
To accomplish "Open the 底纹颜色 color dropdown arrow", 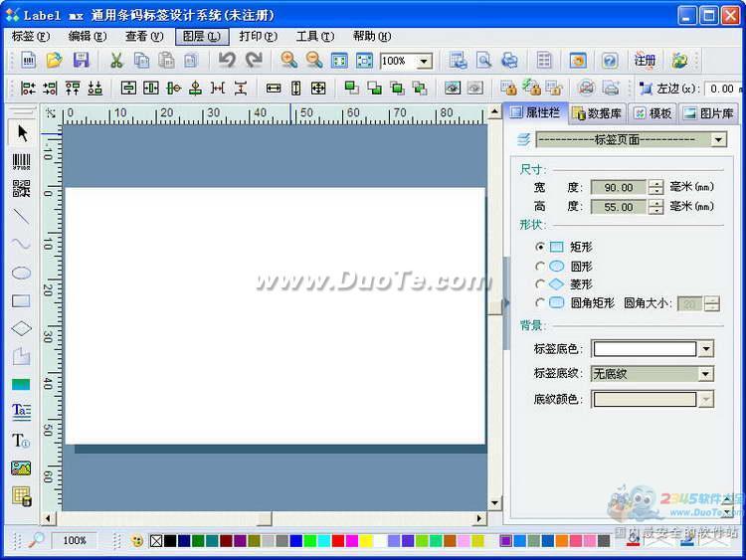I will tap(706, 399).
